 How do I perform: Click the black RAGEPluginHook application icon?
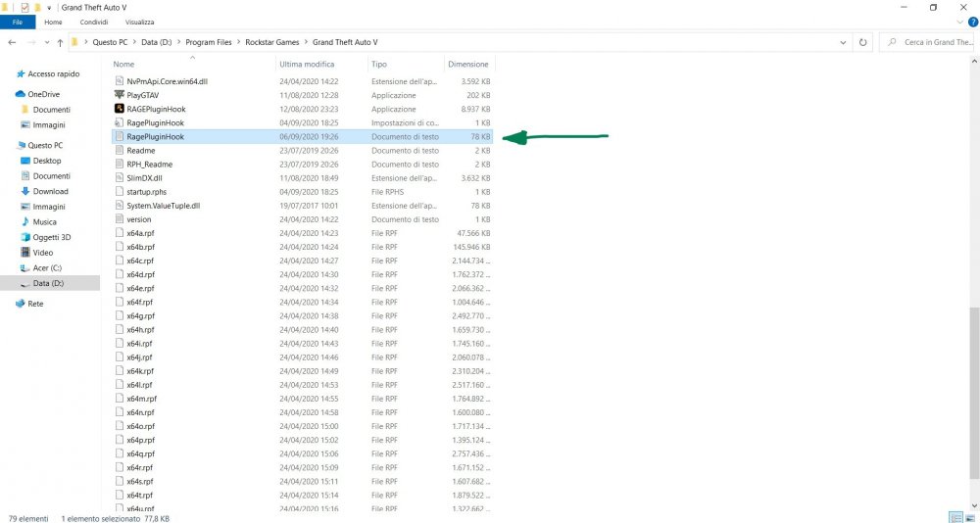coord(120,109)
